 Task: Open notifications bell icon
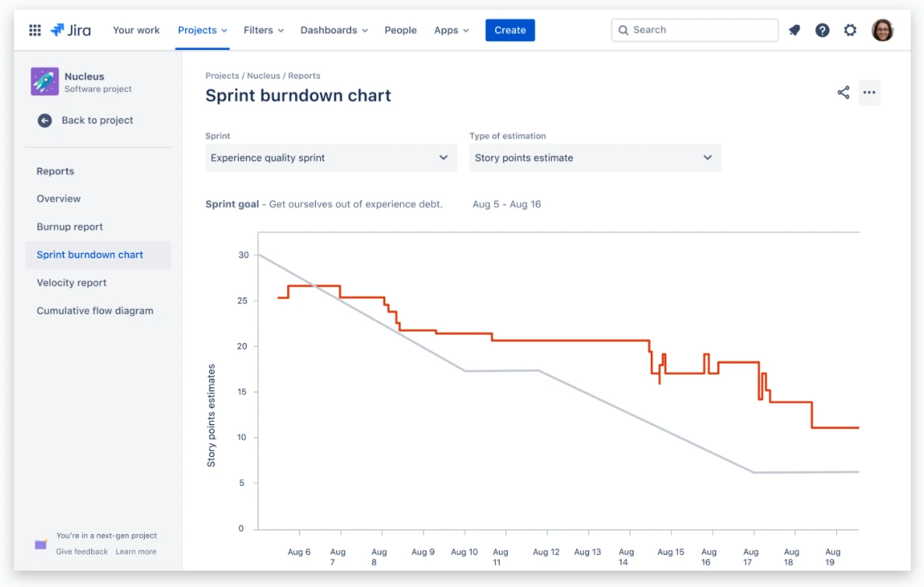tap(794, 30)
